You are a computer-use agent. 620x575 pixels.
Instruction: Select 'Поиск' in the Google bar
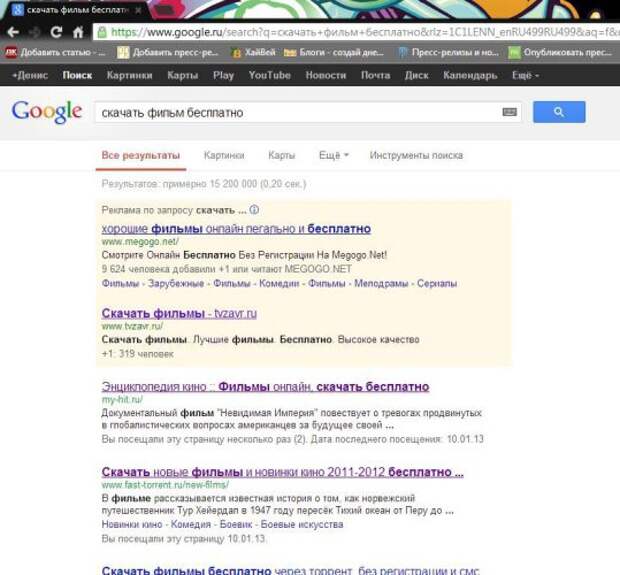coord(78,75)
